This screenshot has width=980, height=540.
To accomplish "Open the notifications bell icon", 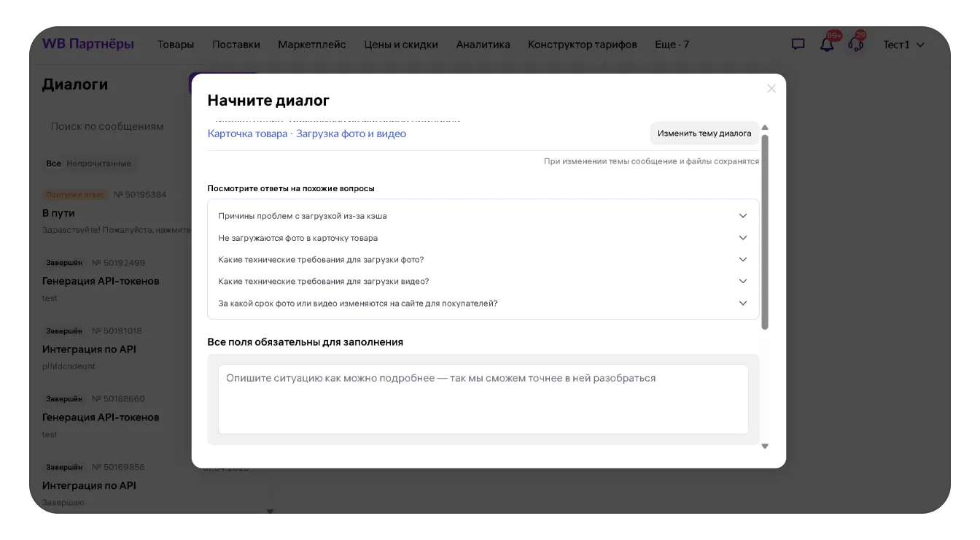I will point(827,45).
